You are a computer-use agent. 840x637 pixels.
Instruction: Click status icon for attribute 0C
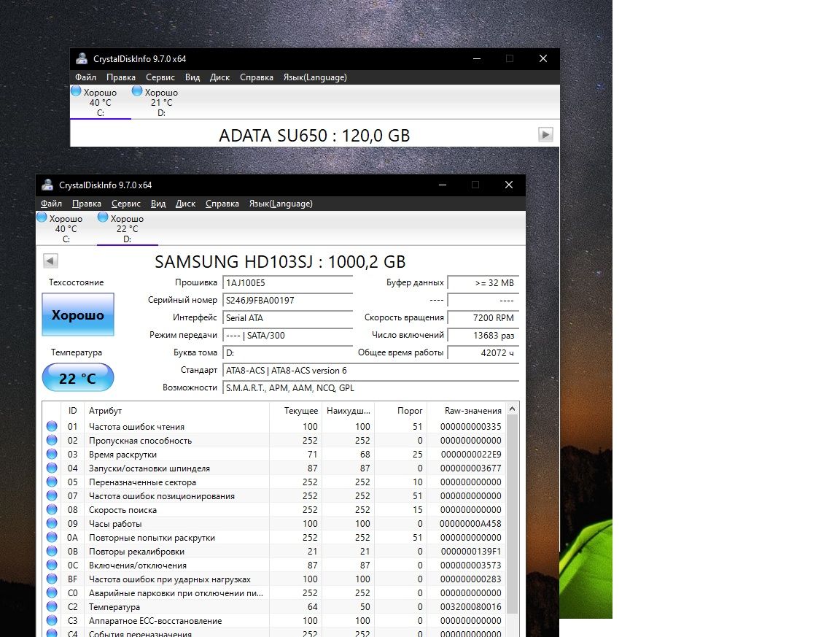tap(52, 565)
